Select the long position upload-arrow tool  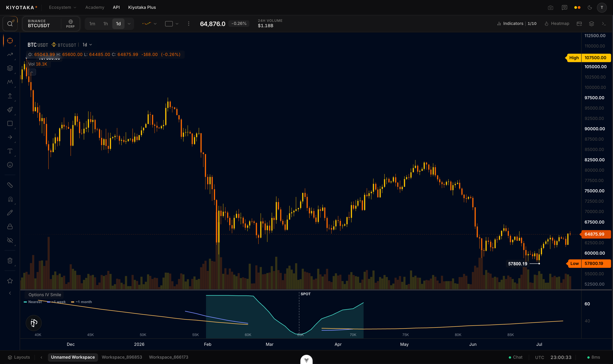point(10,96)
